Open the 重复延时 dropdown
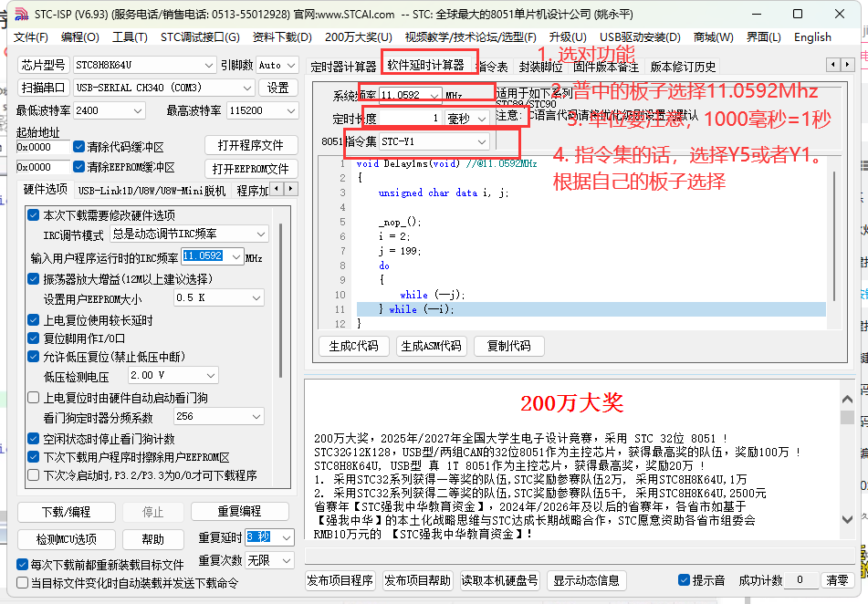 click(269, 537)
